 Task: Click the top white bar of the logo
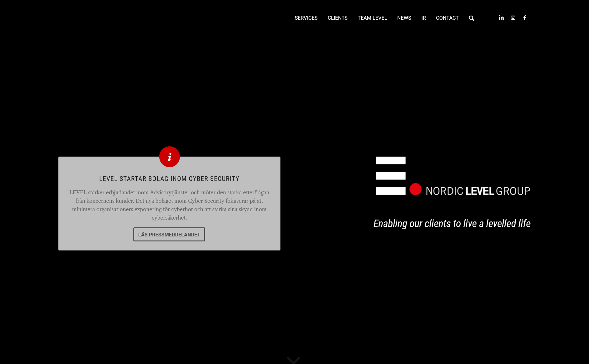pyautogui.click(x=391, y=160)
